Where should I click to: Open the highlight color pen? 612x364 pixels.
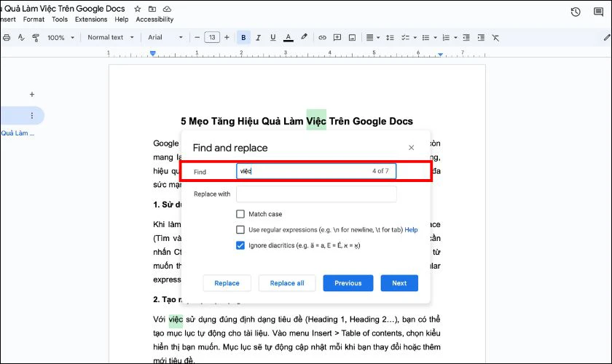(304, 37)
